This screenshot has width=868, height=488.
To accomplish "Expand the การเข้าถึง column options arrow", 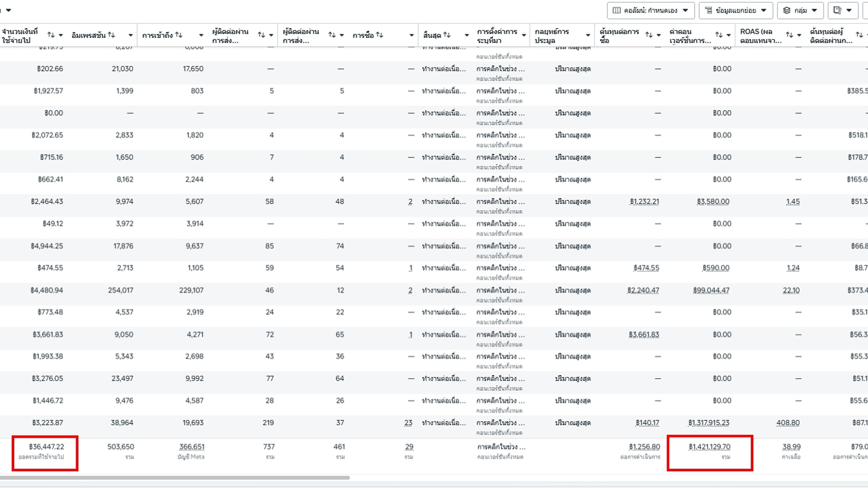I will 201,35.
